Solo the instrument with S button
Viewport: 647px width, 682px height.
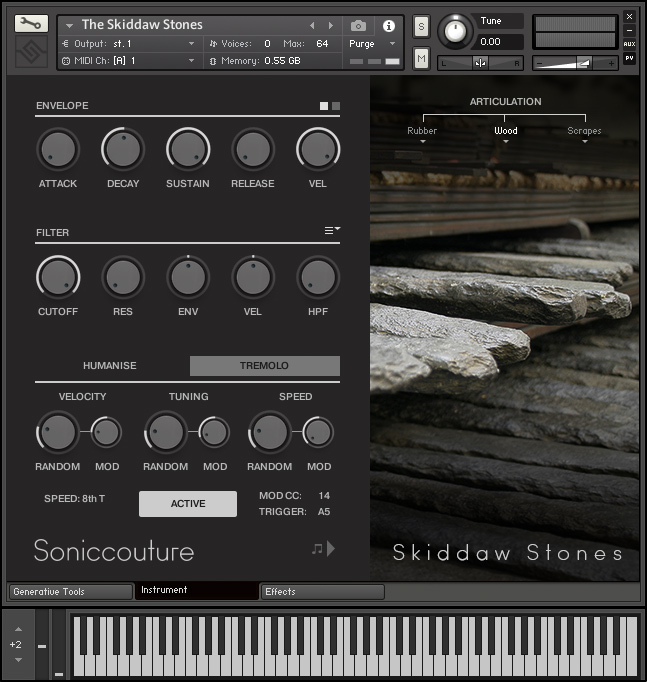[x=421, y=27]
